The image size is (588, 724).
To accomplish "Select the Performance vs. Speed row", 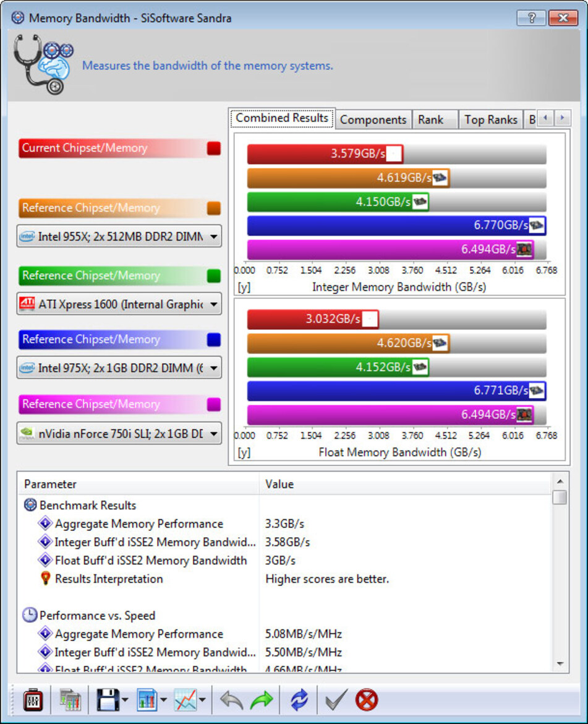I will 284,616.
